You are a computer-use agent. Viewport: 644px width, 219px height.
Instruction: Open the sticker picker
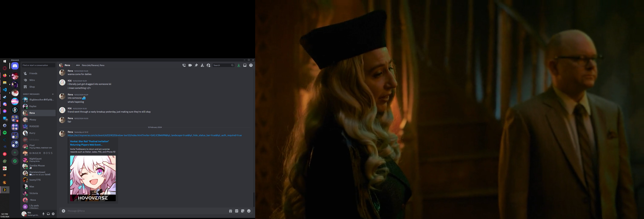(243, 211)
